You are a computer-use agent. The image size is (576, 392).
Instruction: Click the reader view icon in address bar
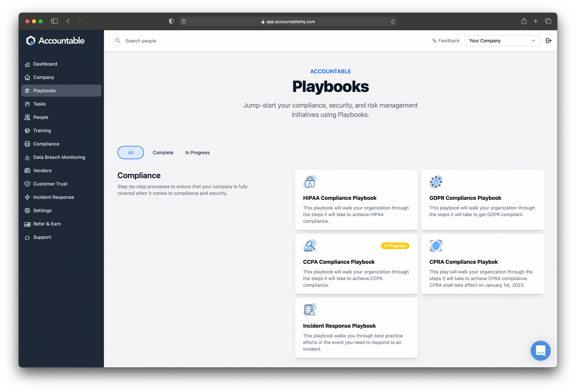(184, 21)
